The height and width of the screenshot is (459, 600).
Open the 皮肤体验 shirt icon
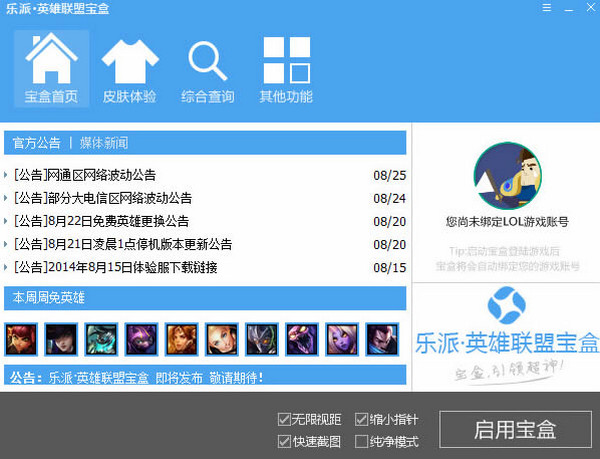[129, 68]
